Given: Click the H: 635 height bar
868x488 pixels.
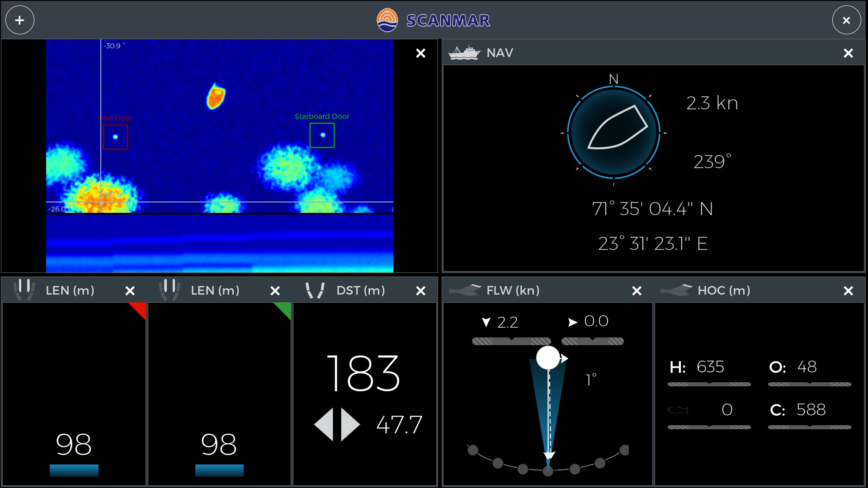Looking at the screenshot, I should (709, 384).
